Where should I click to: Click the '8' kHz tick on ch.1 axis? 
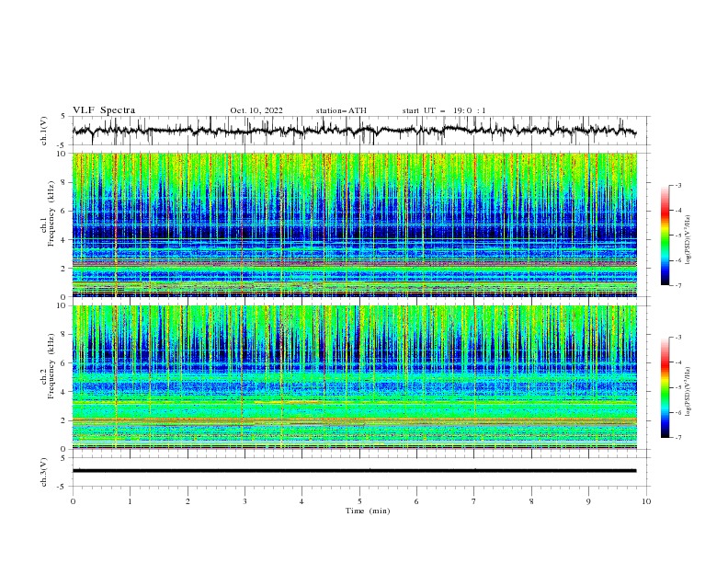(x=64, y=182)
